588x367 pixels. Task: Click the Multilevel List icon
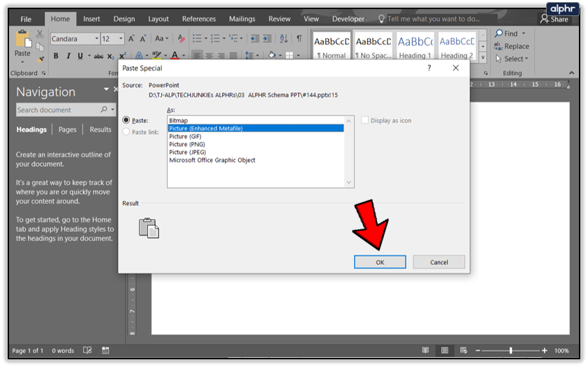point(234,38)
